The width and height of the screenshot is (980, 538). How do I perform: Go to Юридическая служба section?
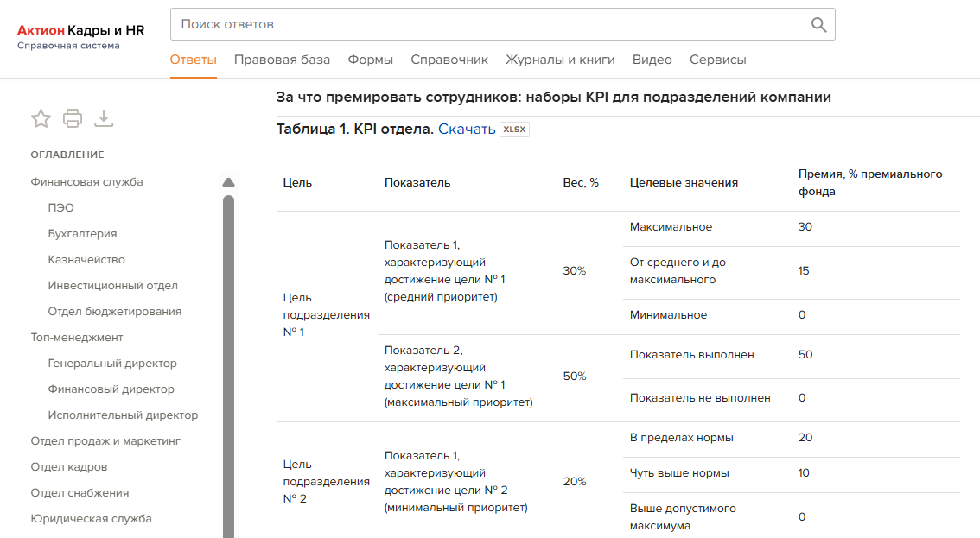coord(92,519)
